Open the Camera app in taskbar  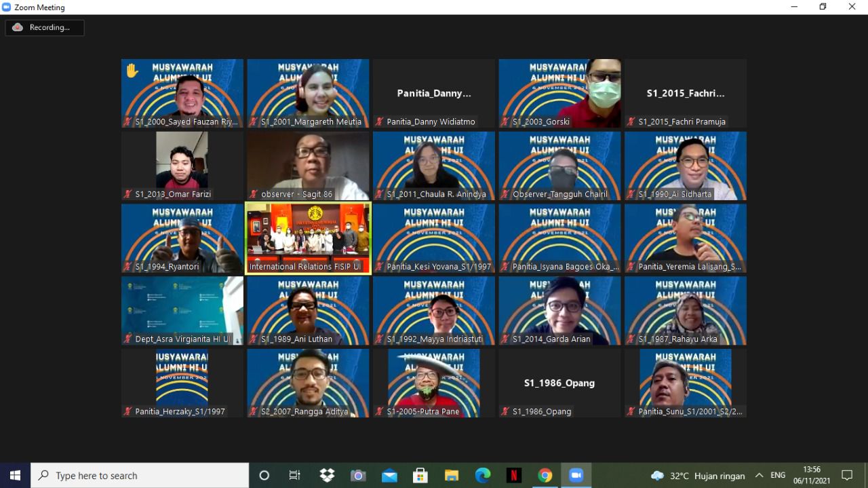coord(358,475)
